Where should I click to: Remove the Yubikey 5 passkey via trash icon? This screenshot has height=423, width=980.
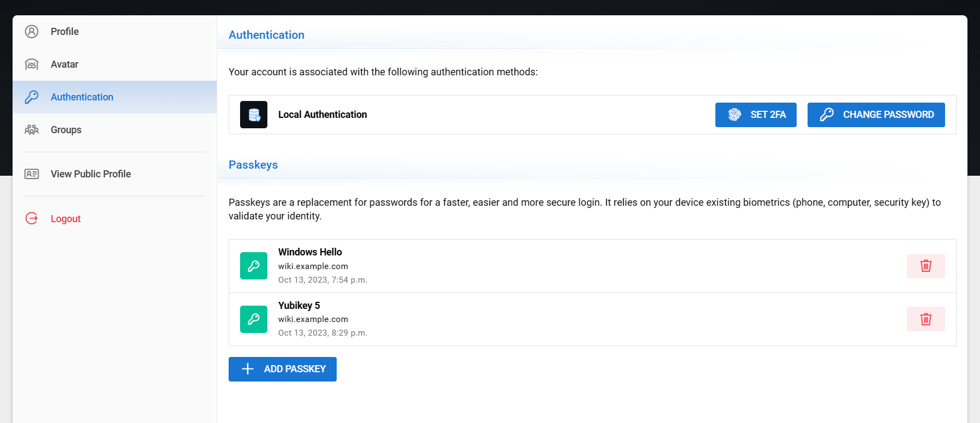click(925, 319)
